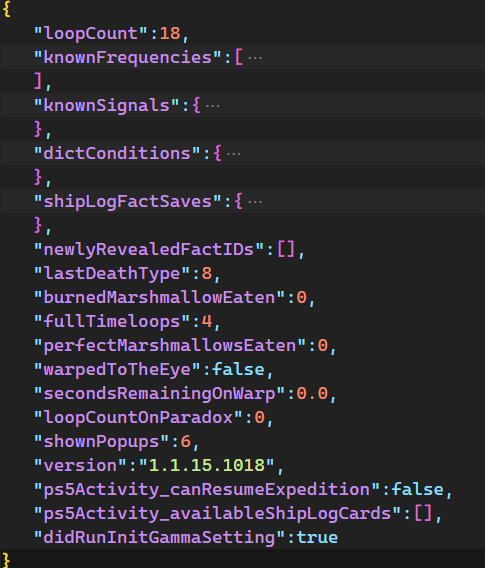
Task: Click the warpedToTheEye value false
Action: pos(238,369)
